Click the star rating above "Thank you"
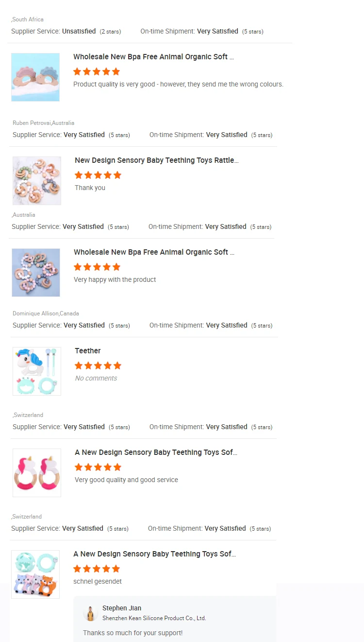This screenshot has height=642, width=364. pos(98,175)
